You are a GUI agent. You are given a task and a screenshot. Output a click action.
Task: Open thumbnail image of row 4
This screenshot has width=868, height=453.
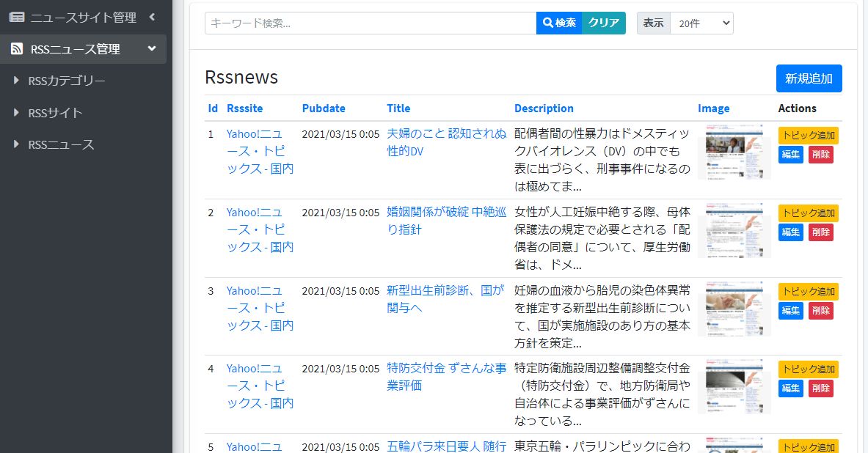tap(734, 386)
